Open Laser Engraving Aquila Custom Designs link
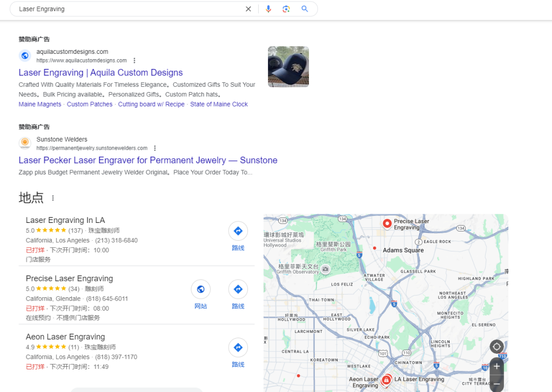Image resolution: width=552 pixels, height=392 pixels. click(101, 73)
